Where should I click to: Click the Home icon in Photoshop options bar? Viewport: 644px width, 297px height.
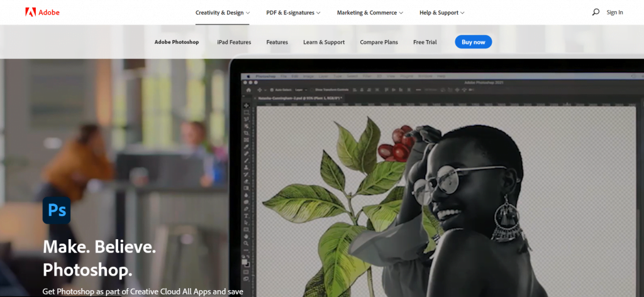point(248,90)
